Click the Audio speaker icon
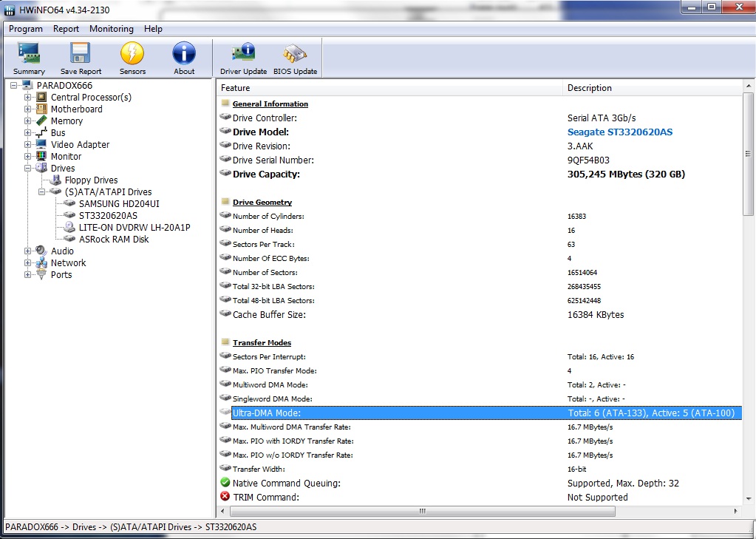The image size is (756, 539). 42,251
